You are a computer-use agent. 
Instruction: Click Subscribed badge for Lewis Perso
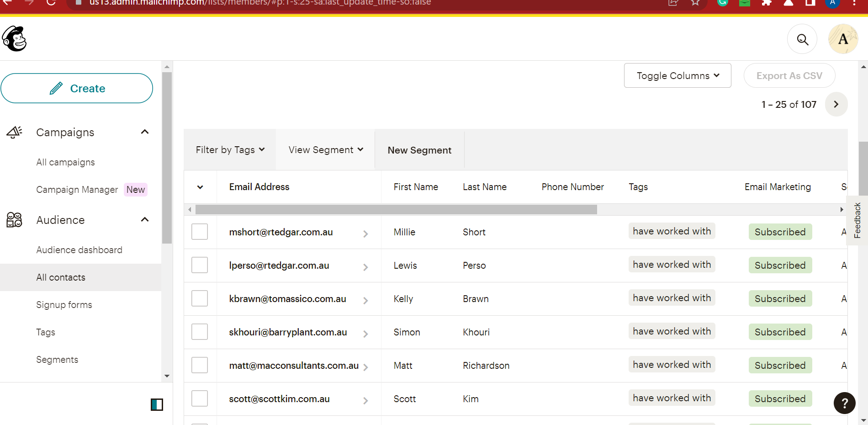click(780, 266)
